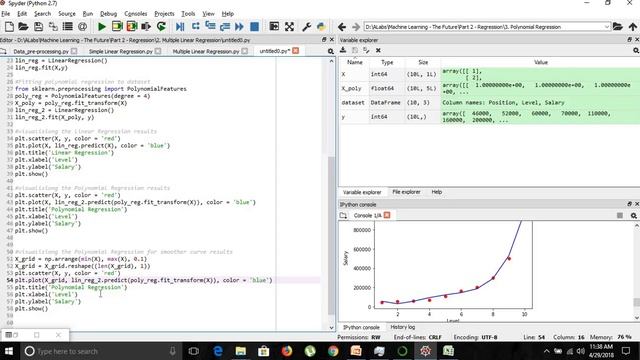The width and height of the screenshot is (640, 360).
Task: Open the outline list icon
Action: click(x=68, y=27)
